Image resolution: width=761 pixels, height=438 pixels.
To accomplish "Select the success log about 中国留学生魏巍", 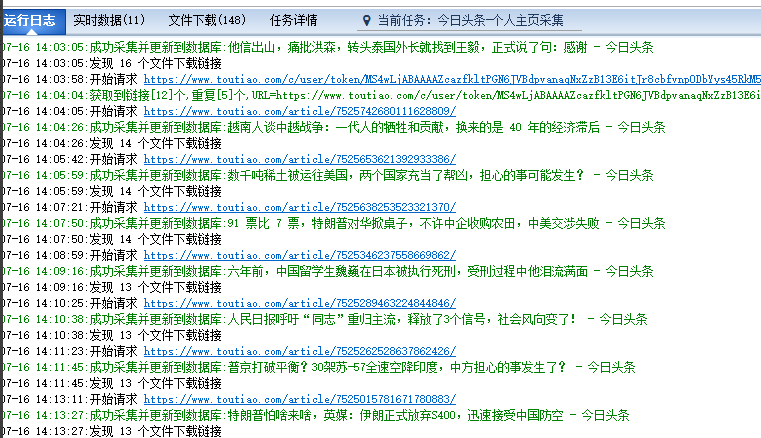I will 327,271.
